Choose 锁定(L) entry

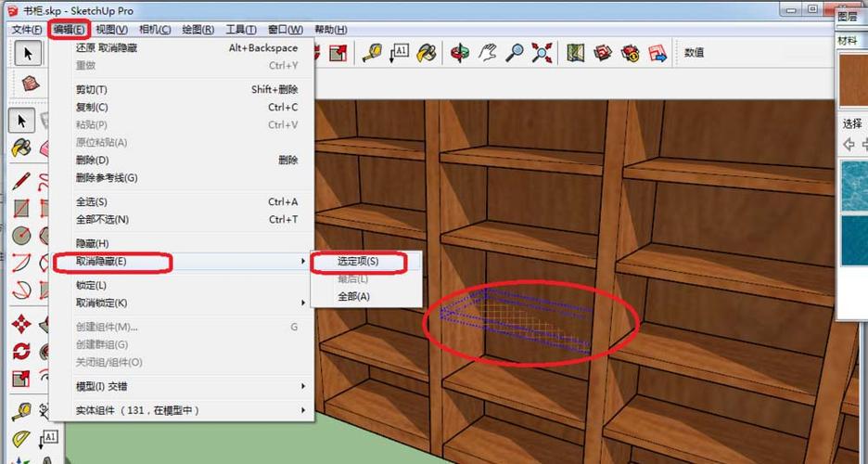point(182,285)
